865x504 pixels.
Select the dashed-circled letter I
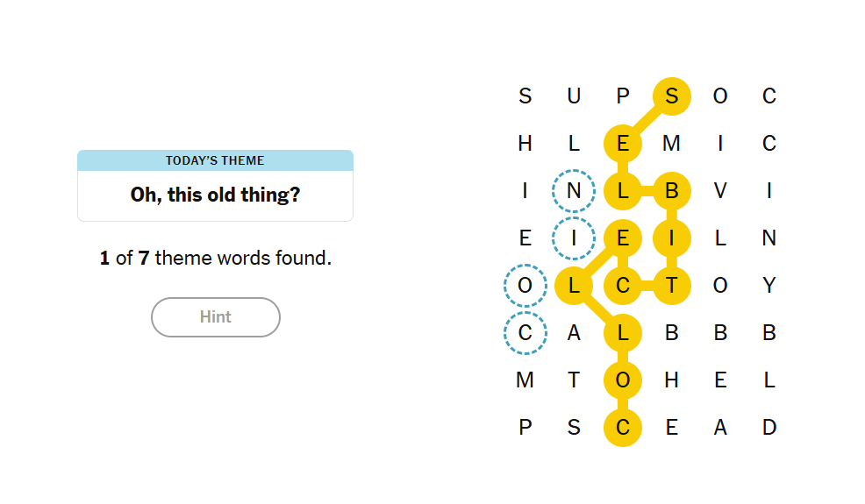point(574,238)
